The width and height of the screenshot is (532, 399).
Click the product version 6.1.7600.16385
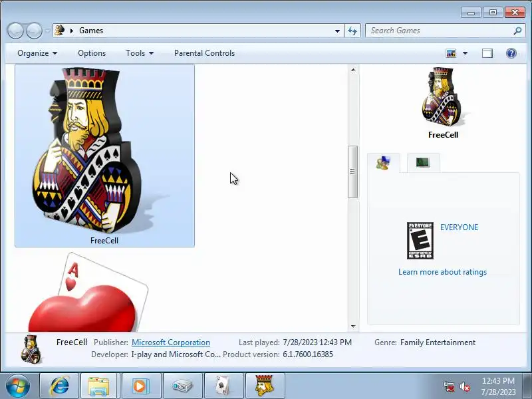308,354
